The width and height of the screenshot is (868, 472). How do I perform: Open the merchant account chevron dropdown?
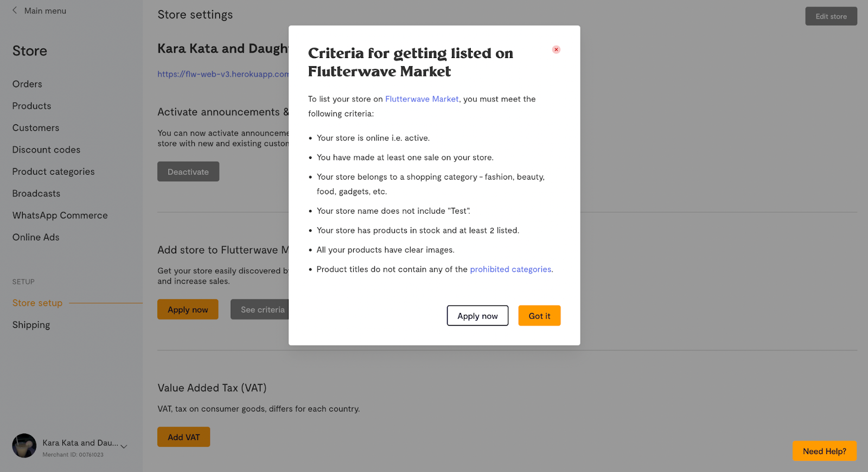[124, 447]
